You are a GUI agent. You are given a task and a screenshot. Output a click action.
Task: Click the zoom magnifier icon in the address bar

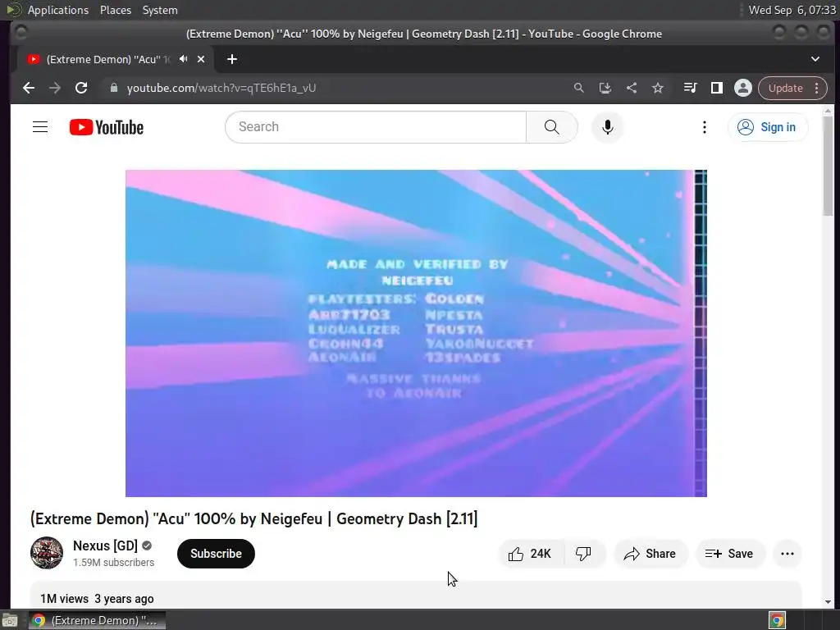point(578,88)
